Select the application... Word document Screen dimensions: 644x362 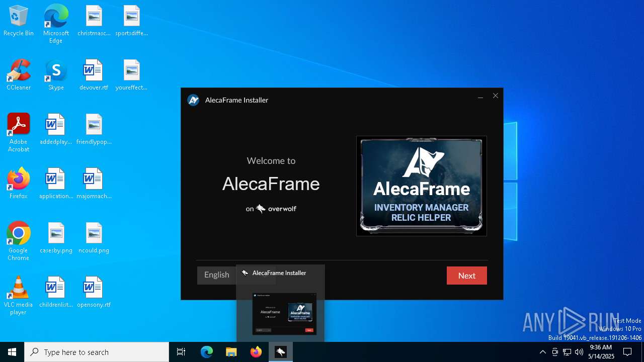56,184
